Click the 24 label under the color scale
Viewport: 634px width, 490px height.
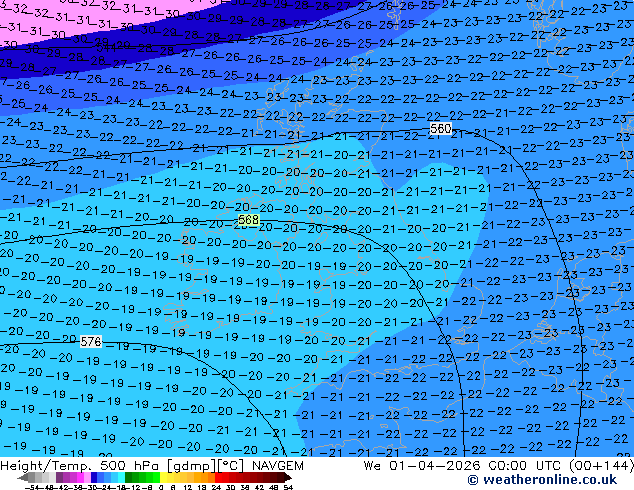click(x=216, y=488)
